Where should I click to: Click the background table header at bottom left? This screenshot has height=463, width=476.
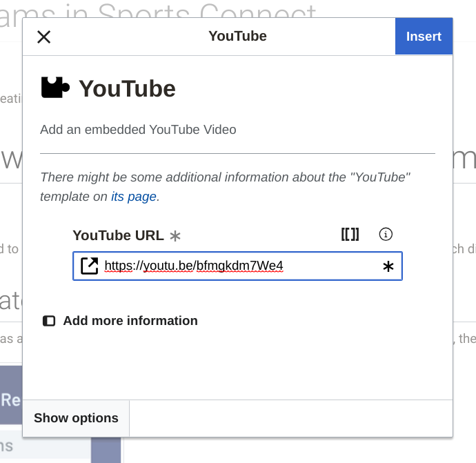coord(10,400)
